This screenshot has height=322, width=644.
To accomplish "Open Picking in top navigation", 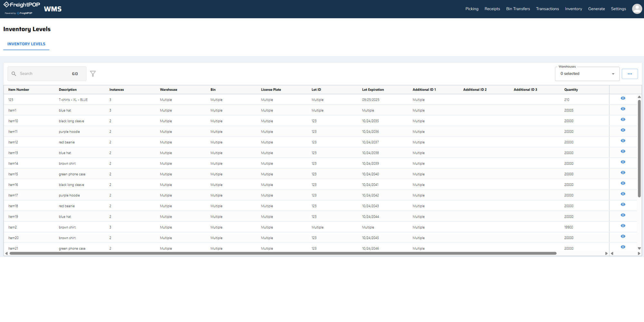I will 472,9.
